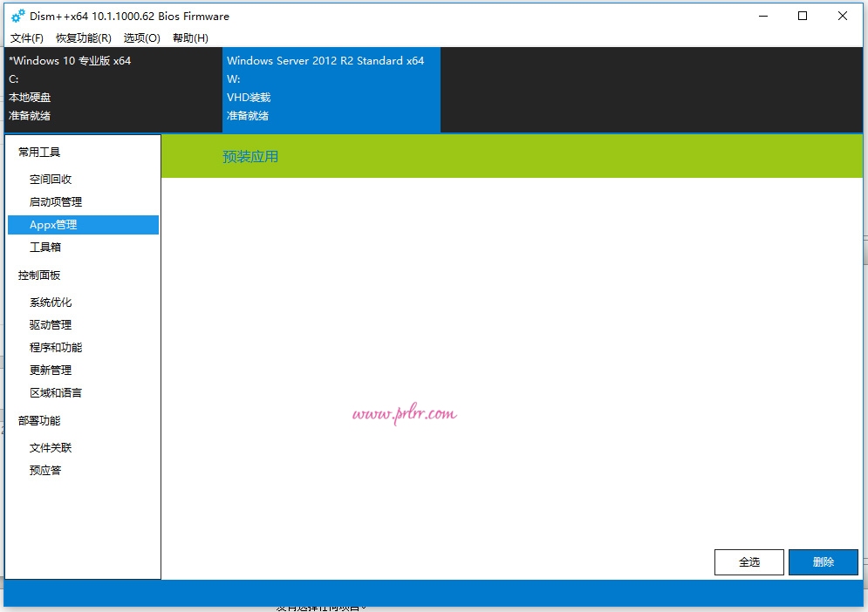This screenshot has height=612, width=868.
Task: Open 程序和功能 in the sidebar
Action: (x=56, y=347)
